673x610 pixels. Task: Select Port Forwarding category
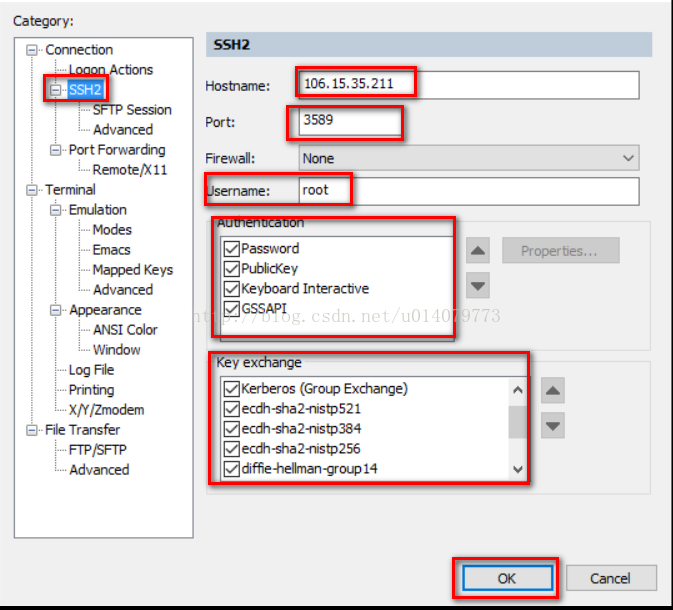pyautogui.click(x=117, y=150)
